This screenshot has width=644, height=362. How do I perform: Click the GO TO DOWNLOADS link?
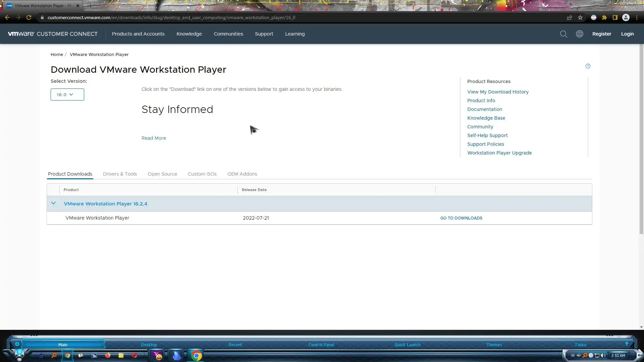tap(461, 218)
